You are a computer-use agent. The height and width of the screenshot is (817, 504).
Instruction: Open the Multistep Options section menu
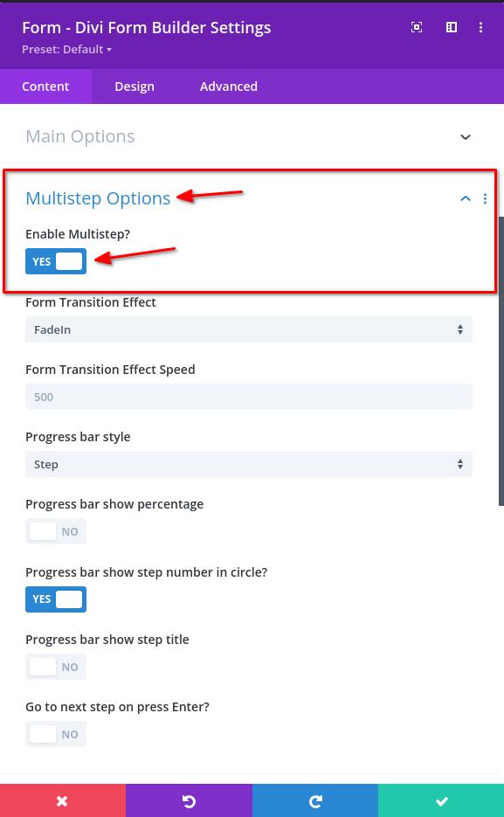coord(486,198)
